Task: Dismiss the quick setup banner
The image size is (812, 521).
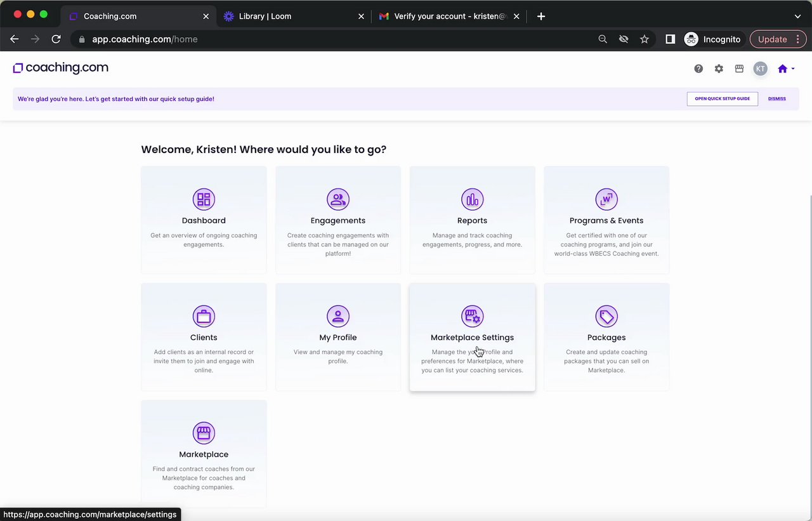Action: [x=777, y=99]
